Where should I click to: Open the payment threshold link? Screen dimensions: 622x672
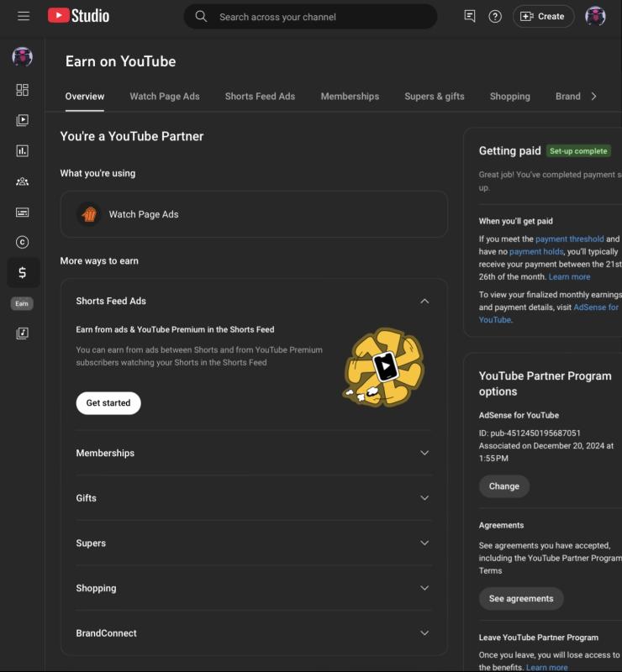pos(570,239)
